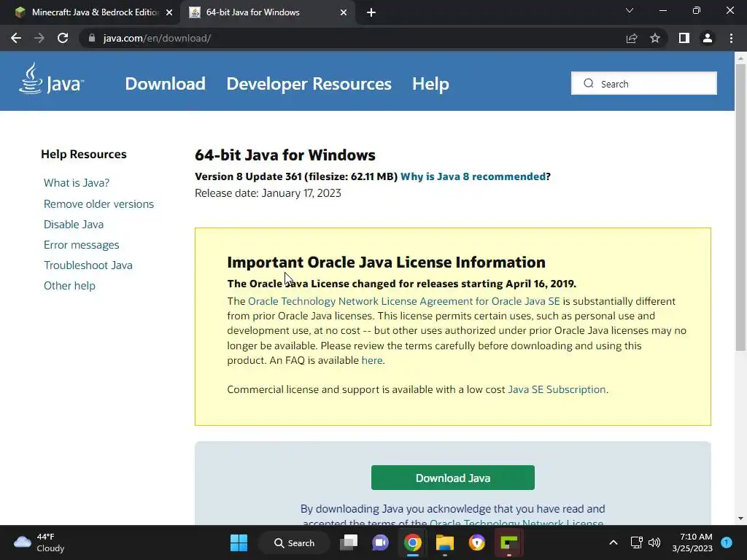Image resolution: width=747 pixels, height=560 pixels.
Task: Open the Download menu item
Action: click(x=166, y=84)
